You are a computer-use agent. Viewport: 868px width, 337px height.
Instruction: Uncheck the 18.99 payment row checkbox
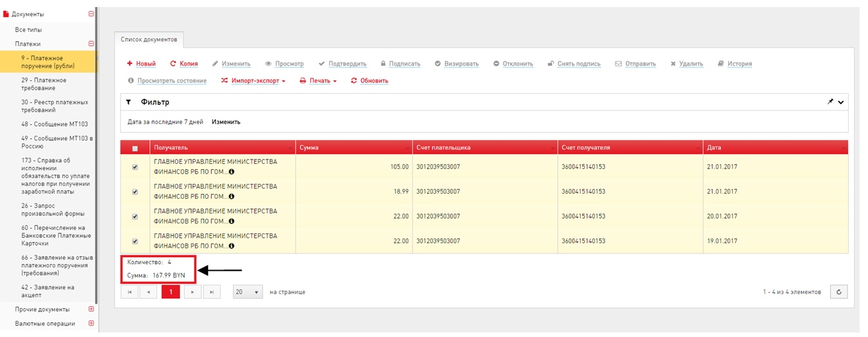pos(135,192)
